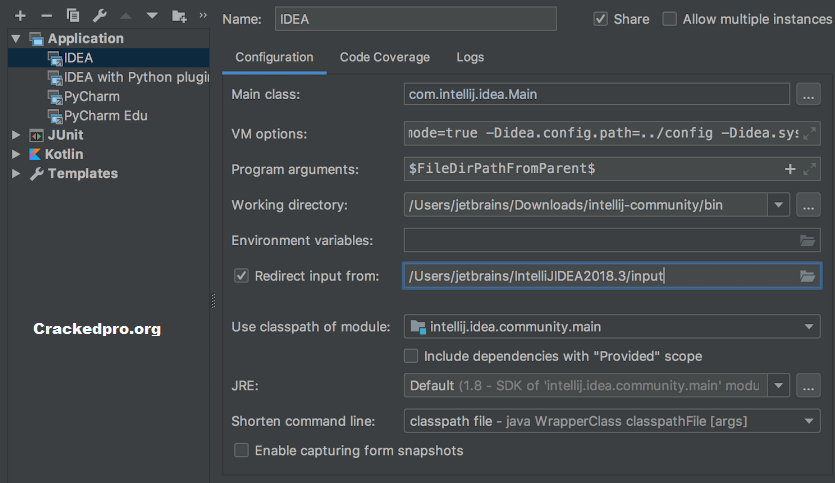Uncheck Redirect input from
835x483 pixels.
pyautogui.click(x=241, y=276)
